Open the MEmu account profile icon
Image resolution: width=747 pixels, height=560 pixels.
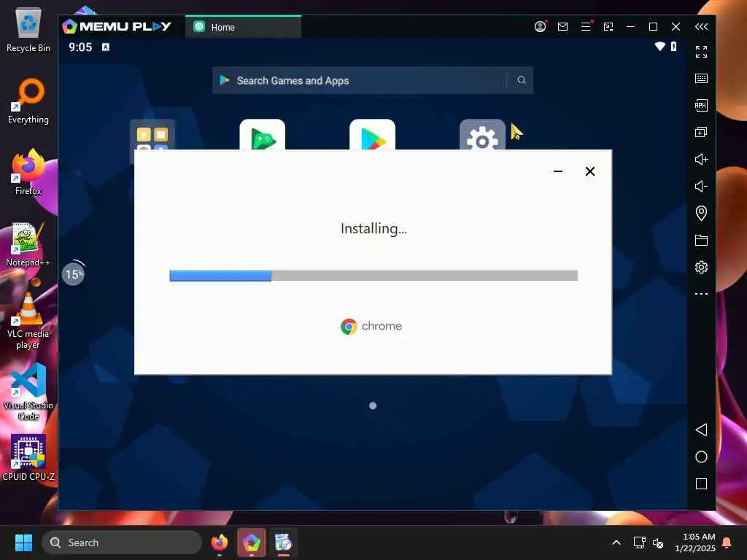[x=540, y=27]
